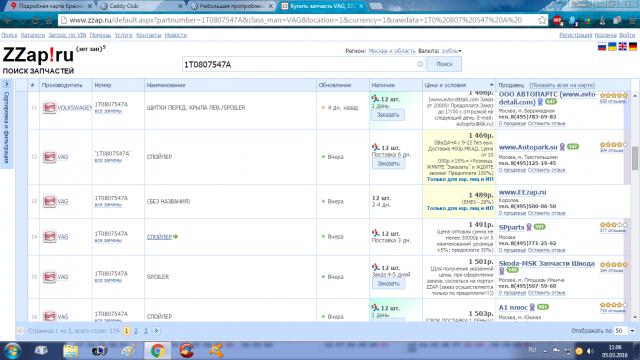The image size is (640, 360).
Task: Open the rows-per-page dropdown showing 50
Action: pyautogui.click(x=625, y=331)
